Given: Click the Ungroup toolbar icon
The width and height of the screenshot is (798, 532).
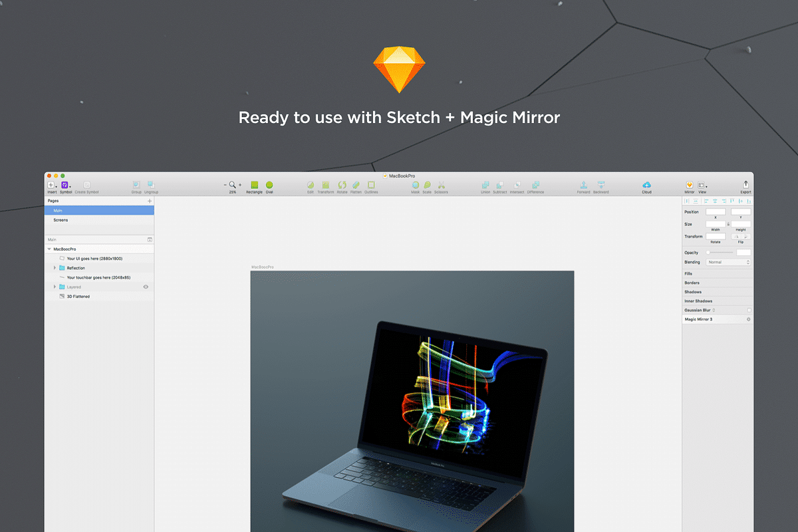Looking at the screenshot, I should 151,185.
